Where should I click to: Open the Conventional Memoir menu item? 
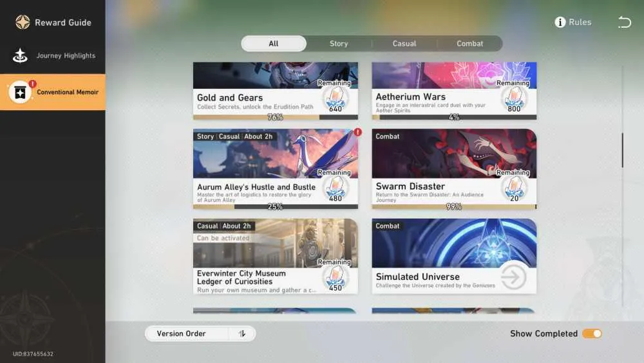(x=53, y=92)
